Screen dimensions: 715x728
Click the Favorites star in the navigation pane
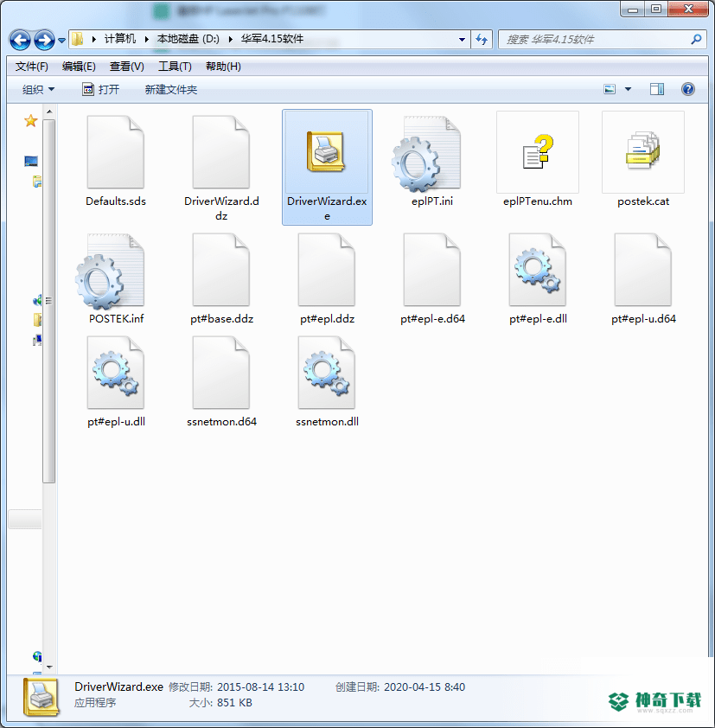[x=30, y=121]
